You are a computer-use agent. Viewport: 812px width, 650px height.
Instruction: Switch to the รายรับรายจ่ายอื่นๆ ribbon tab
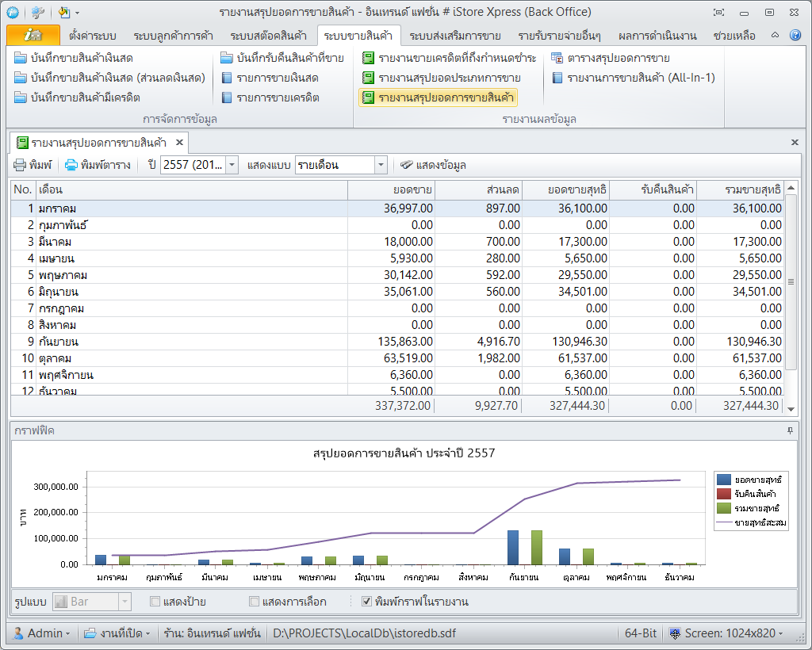click(559, 36)
